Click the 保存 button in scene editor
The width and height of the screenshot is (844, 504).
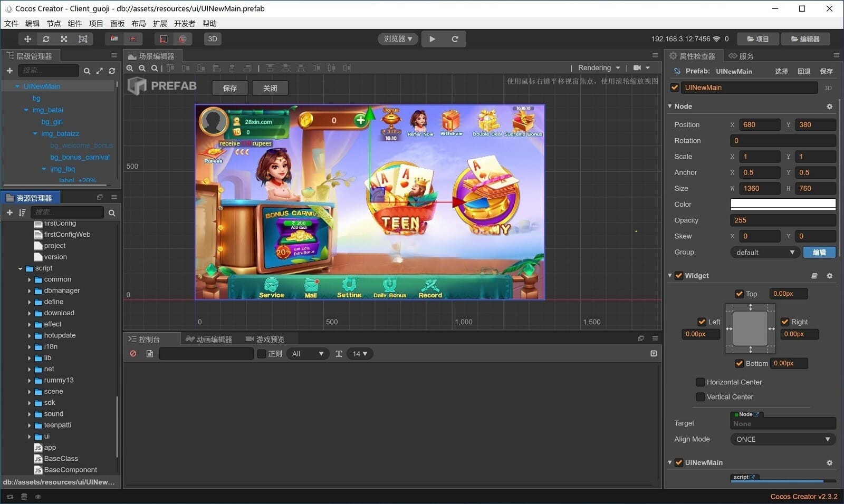point(230,88)
